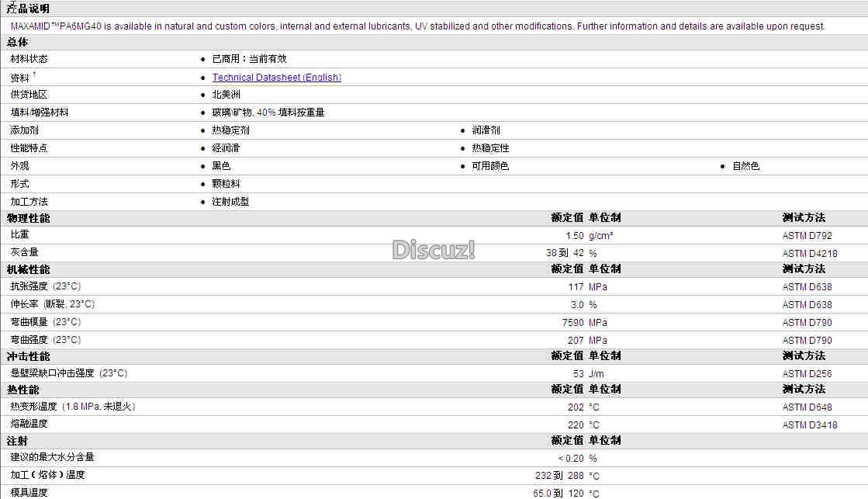Image resolution: width=868 pixels, height=499 pixels.
Task: Select the "伸长率 (断裂, 23°C)" row label
Action: coord(53,304)
